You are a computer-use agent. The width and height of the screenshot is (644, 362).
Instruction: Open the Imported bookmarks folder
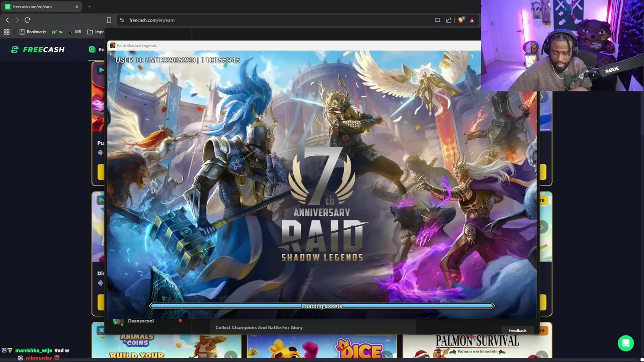[96, 32]
